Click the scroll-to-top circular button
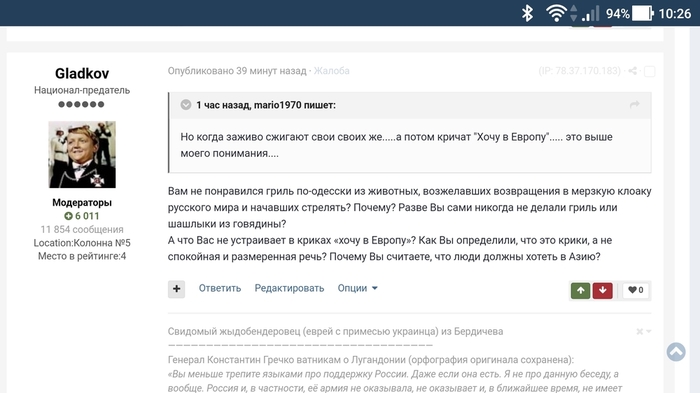This screenshot has width=700, height=393. 676,352
